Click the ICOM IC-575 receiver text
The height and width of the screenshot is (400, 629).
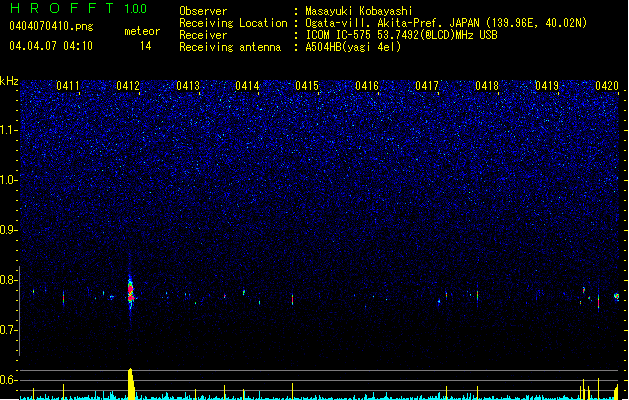coord(401,35)
